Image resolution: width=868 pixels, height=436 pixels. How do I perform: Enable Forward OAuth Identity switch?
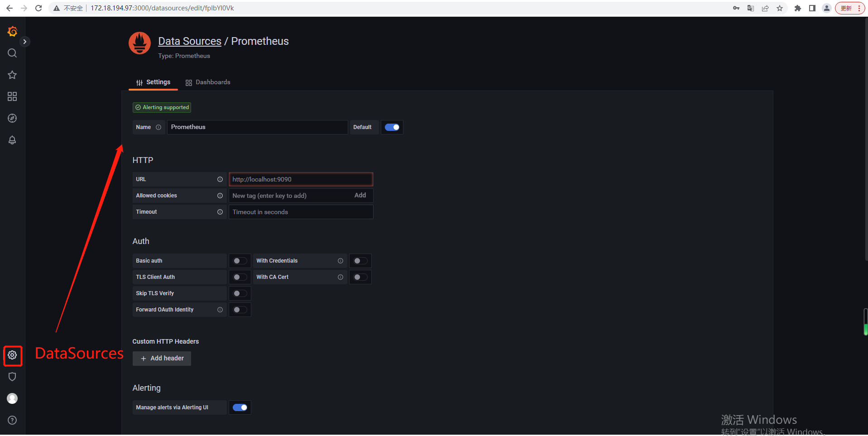point(240,310)
